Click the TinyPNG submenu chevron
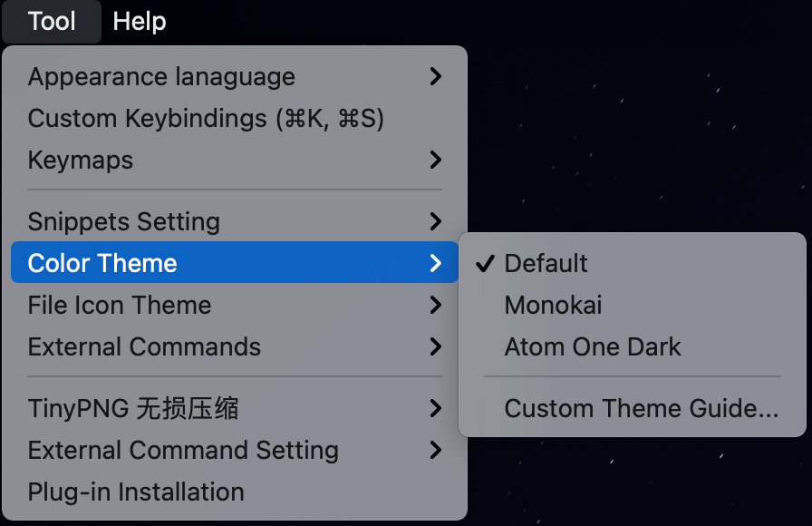 [436, 408]
